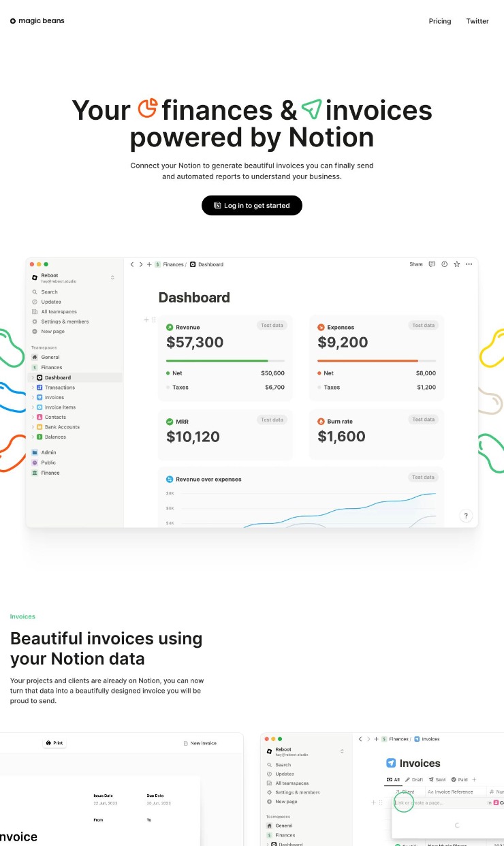Expand the Invoice Items sidebar chevron
Screen dimensions: 504x846
point(33,407)
